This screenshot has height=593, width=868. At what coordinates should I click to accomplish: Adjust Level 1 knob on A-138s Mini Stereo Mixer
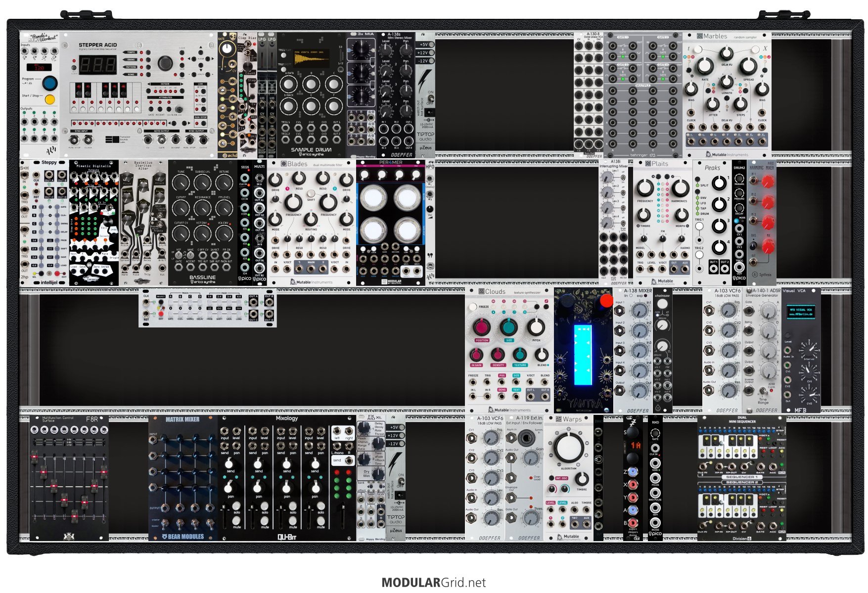click(x=386, y=50)
